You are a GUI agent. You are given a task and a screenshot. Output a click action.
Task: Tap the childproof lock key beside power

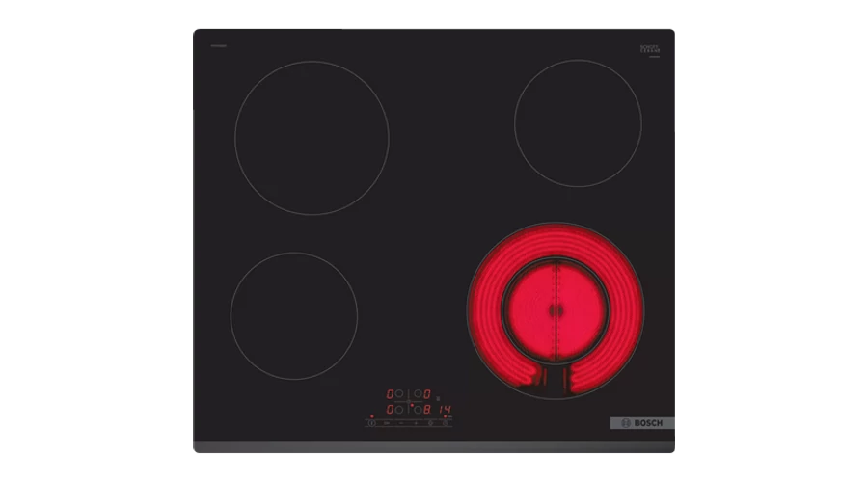point(387,423)
